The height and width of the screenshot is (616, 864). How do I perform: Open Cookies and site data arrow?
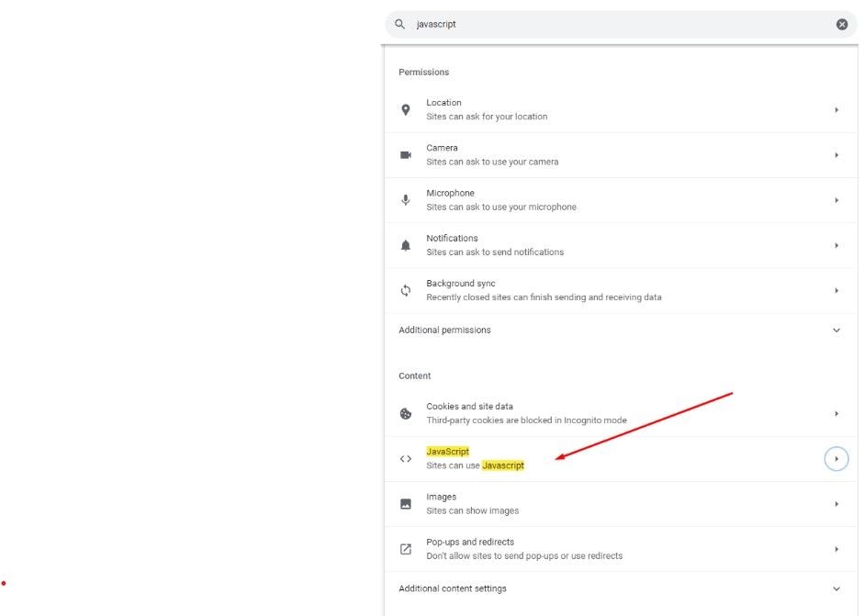click(836, 413)
